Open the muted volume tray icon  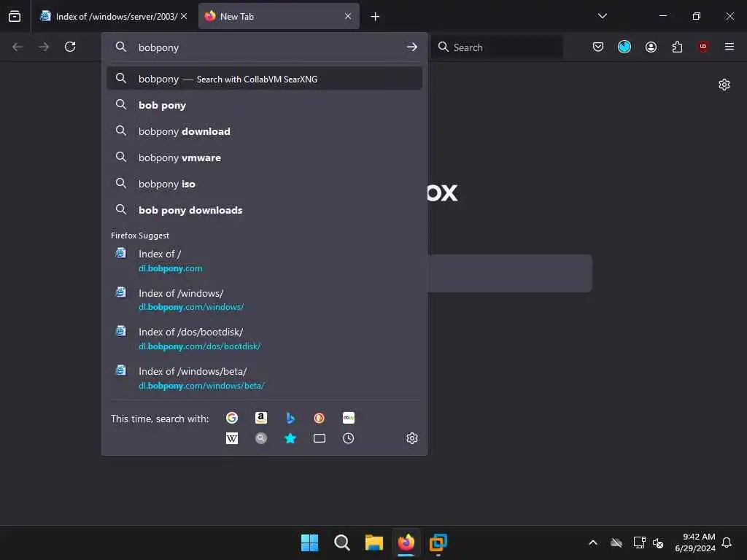point(659,542)
